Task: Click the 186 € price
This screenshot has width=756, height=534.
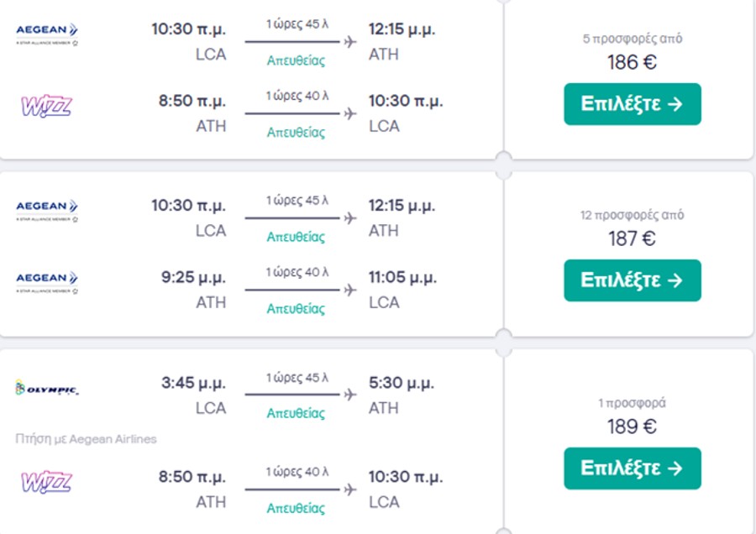Action: point(632,62)
